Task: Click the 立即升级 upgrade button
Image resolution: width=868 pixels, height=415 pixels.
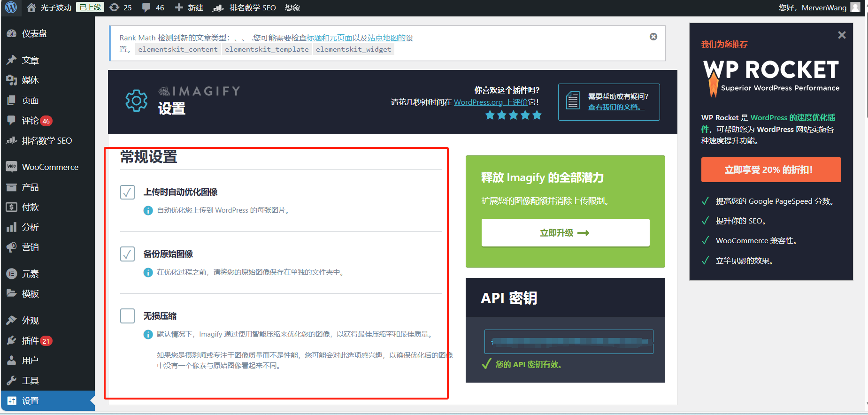Action: (x=565, y=233)
